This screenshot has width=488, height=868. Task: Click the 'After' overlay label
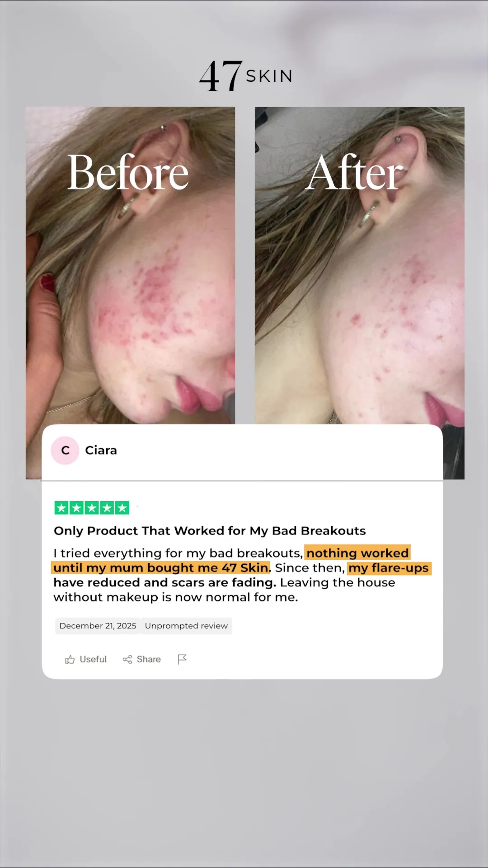point(354,172)
